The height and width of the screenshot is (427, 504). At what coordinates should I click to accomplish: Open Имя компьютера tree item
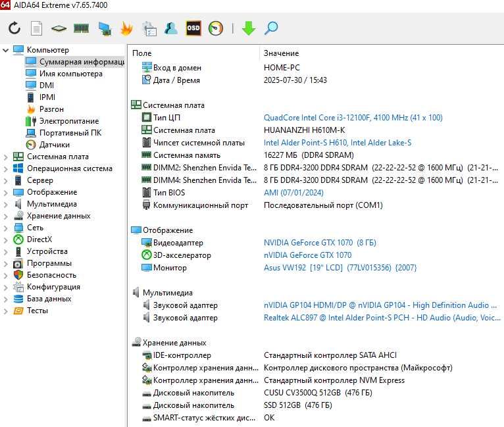pos(64,74)
